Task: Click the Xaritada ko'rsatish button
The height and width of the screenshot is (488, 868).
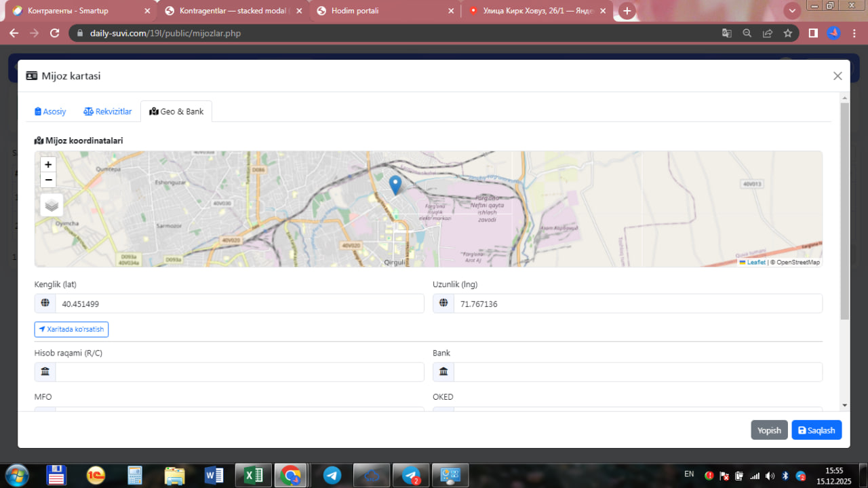Action: pos(71,329)
